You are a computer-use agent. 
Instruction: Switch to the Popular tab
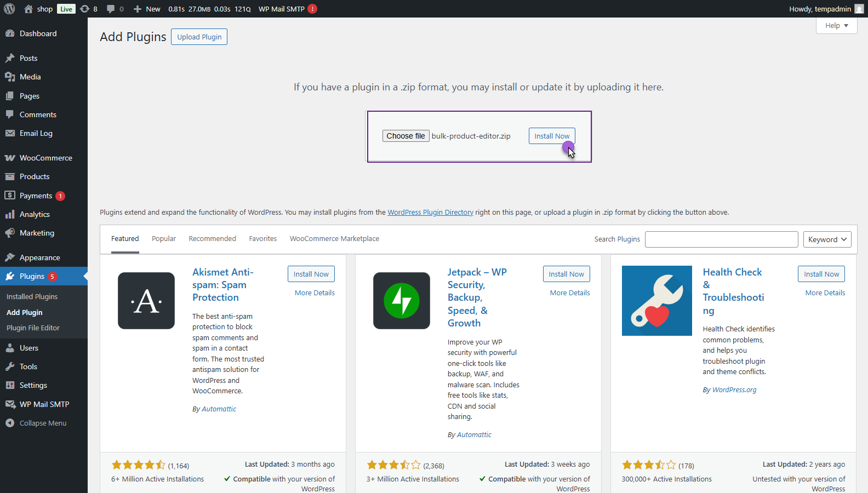164,239
